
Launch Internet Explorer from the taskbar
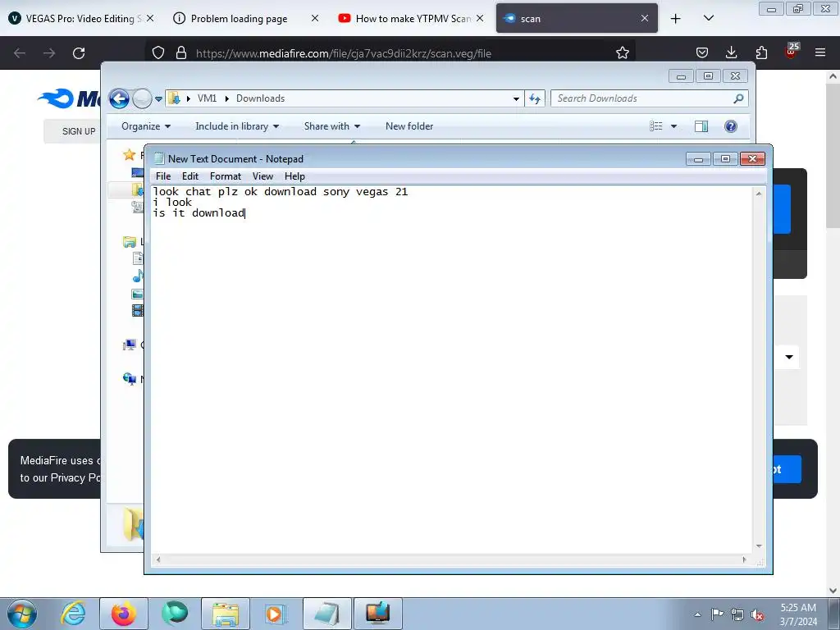pyautogui.click(x=73, y=614)
